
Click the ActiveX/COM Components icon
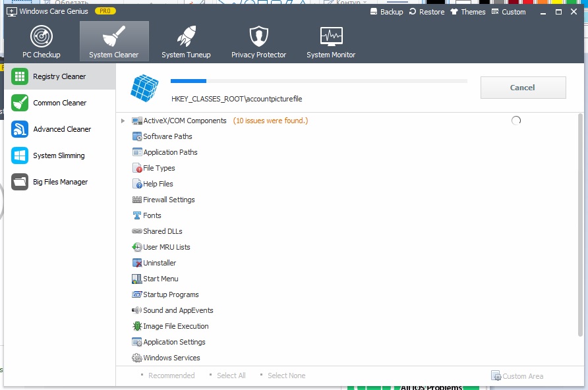coord(137,121)
